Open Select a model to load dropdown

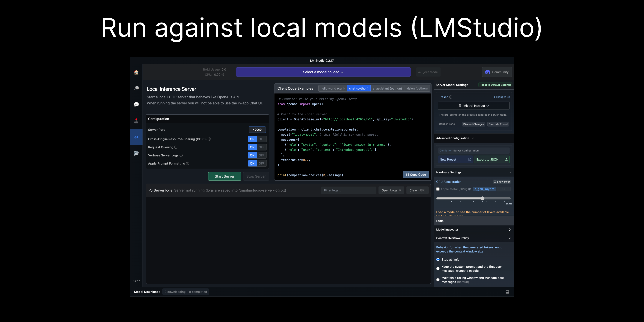(323, 72)
